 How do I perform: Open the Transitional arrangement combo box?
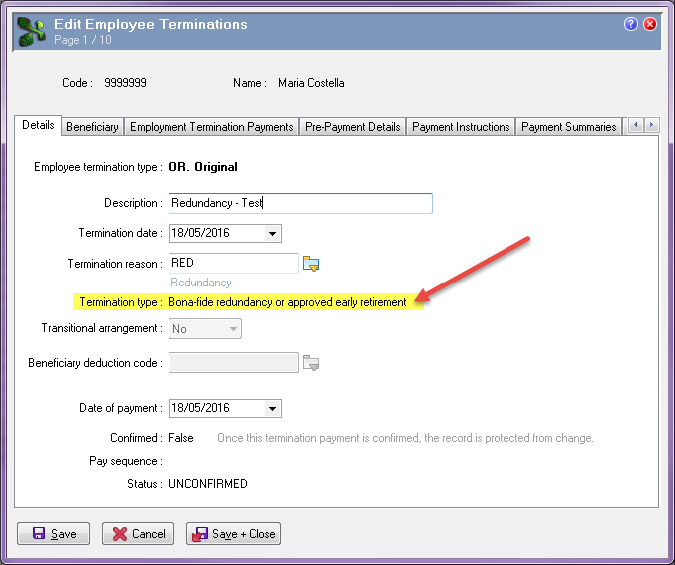click(205, 329)
